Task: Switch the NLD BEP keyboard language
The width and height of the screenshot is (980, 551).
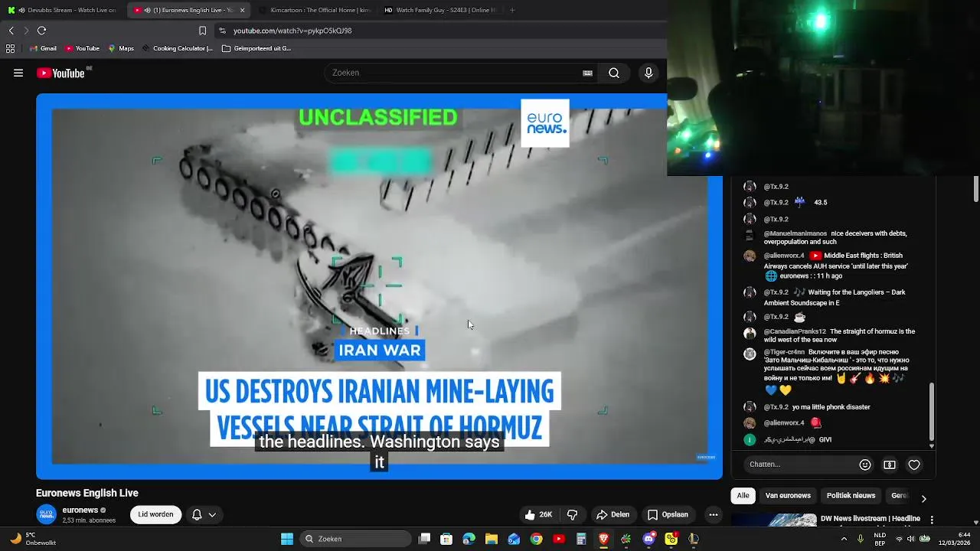Action: pos(880,539)
